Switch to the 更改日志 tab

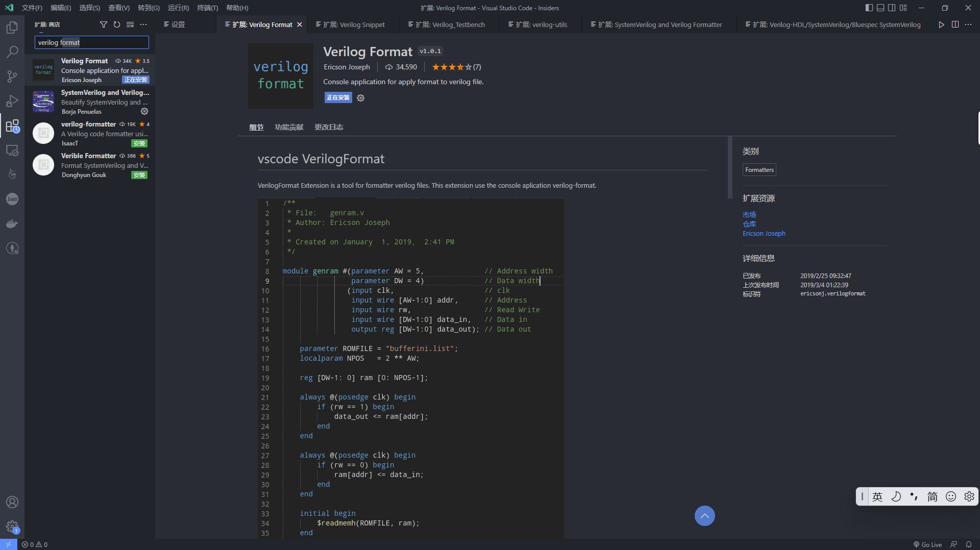click(x=329, y=127)
